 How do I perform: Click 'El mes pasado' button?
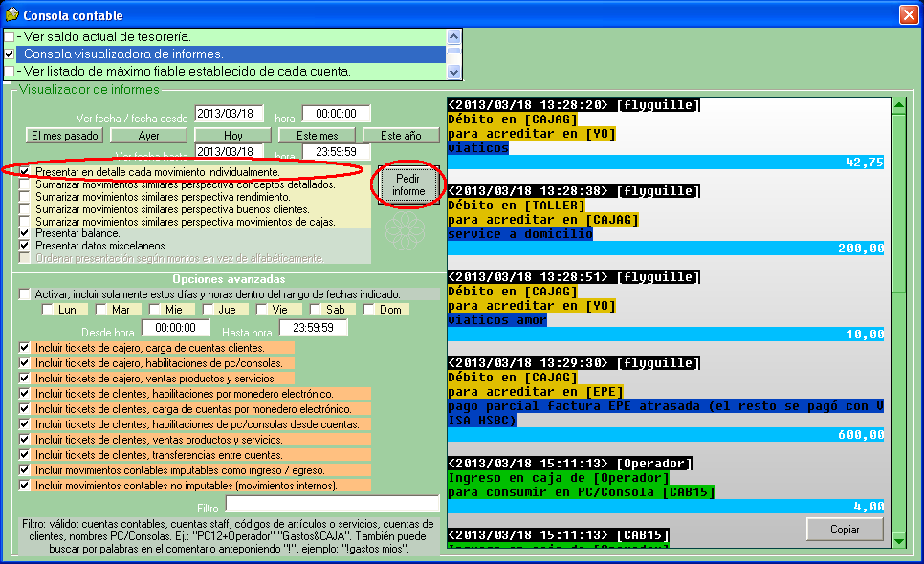click(x=65, y=136)
